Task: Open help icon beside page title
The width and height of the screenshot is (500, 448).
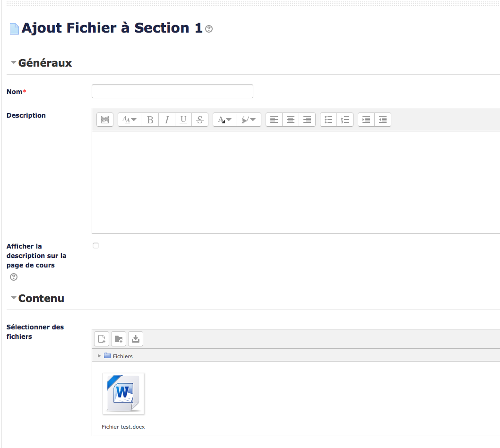Action: coord(209,29)
